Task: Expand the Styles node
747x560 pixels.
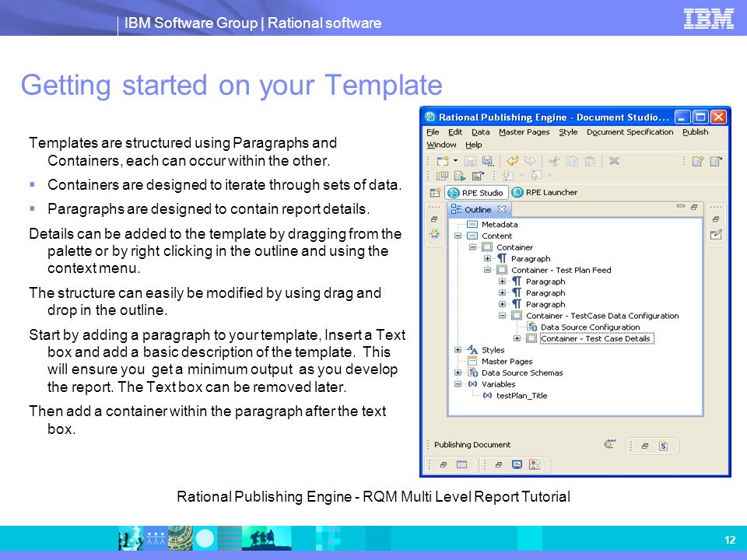Action: 458,350
